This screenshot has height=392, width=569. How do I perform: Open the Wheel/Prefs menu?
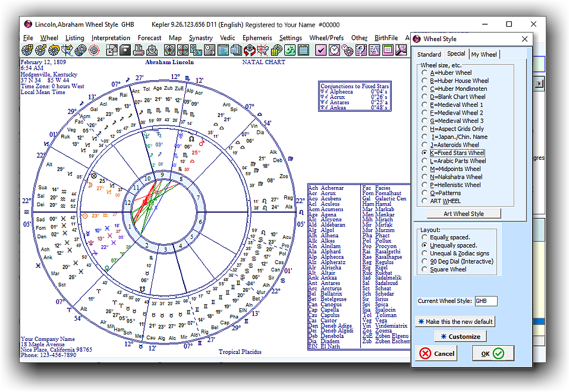pyautogui.click(x=326, y=38)
